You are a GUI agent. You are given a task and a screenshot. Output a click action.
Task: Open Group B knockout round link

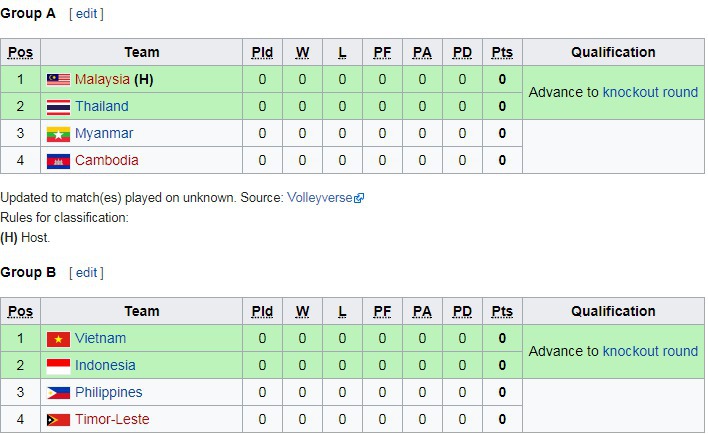650,351
